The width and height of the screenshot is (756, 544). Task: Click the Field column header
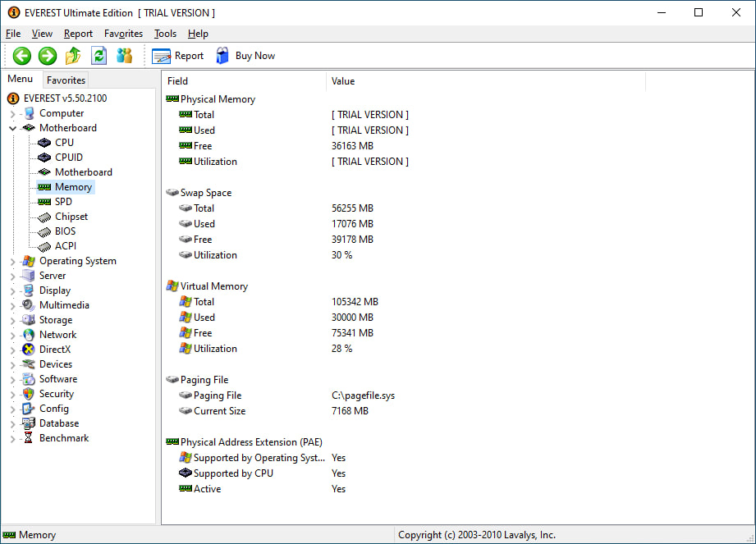[x=245, y=81]
